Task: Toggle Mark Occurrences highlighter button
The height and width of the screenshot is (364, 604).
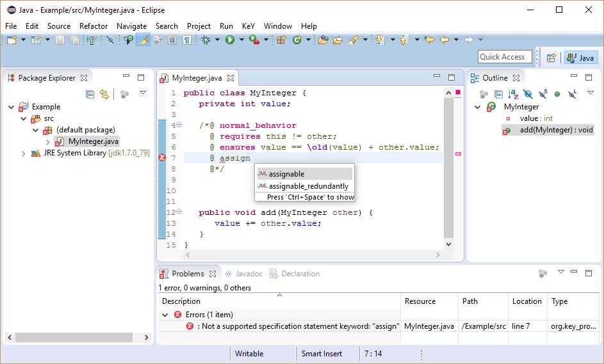Action: tap(143, 40)
